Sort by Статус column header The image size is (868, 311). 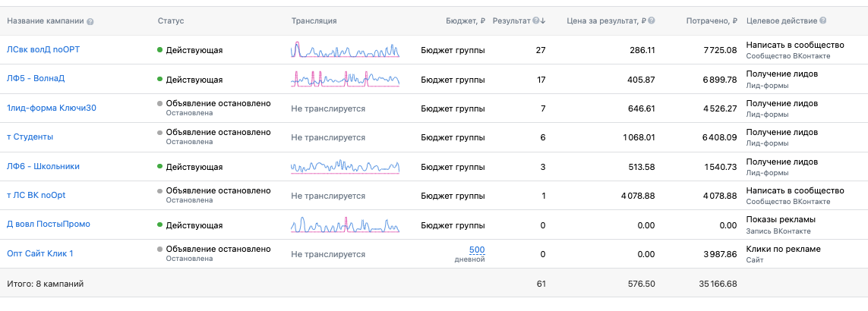point(171,21)
